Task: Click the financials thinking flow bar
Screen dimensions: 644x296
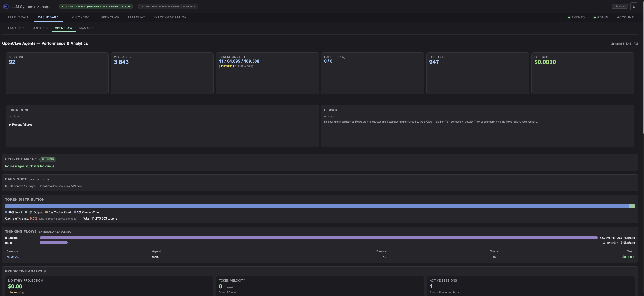Action: point(318,238)
